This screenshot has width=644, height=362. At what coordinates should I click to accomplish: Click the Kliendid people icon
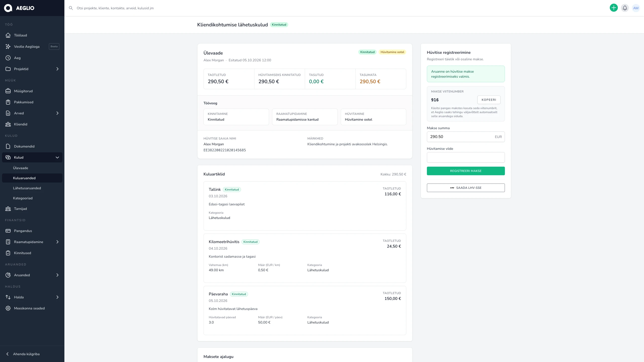[8, 124]
